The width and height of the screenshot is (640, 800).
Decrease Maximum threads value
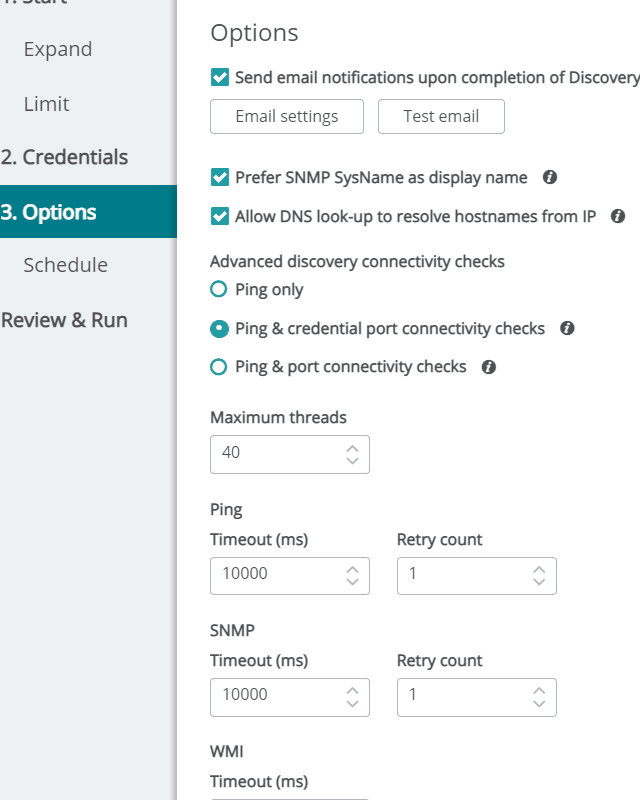point(353,460)
